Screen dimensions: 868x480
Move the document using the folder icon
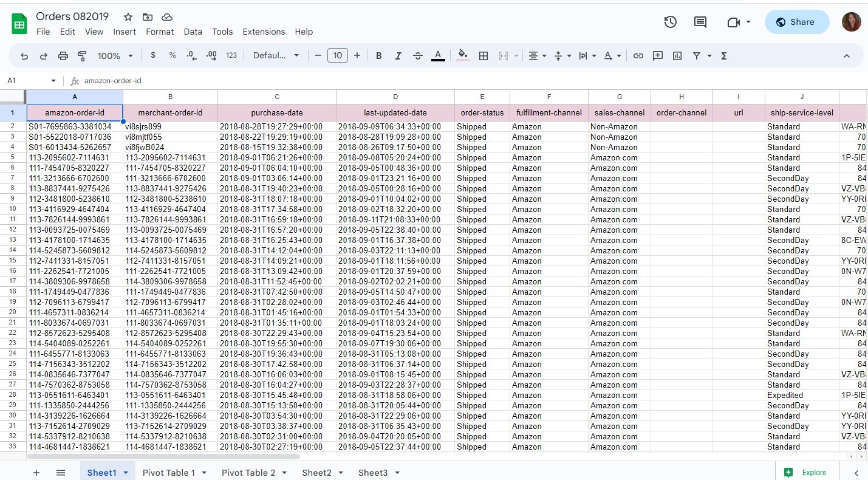point(148,17)
